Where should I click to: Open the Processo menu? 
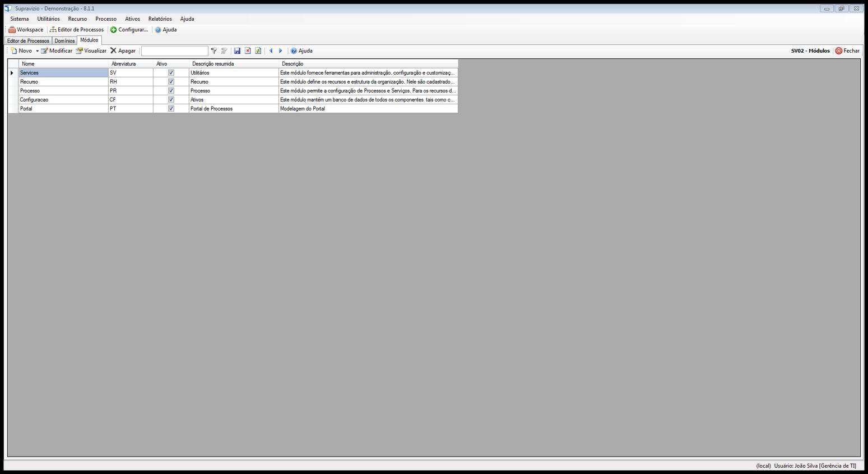[106, 19]
